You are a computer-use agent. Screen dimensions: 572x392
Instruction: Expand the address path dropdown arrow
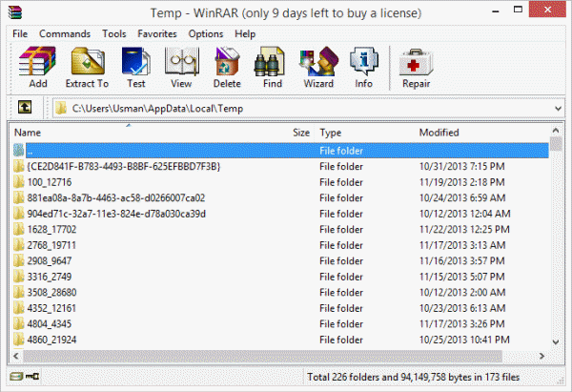coord(558,109)
